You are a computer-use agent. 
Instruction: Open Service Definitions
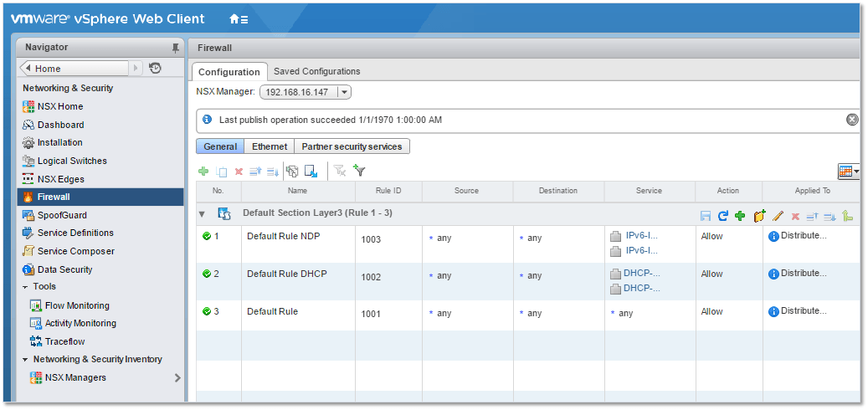pos(68,233)
